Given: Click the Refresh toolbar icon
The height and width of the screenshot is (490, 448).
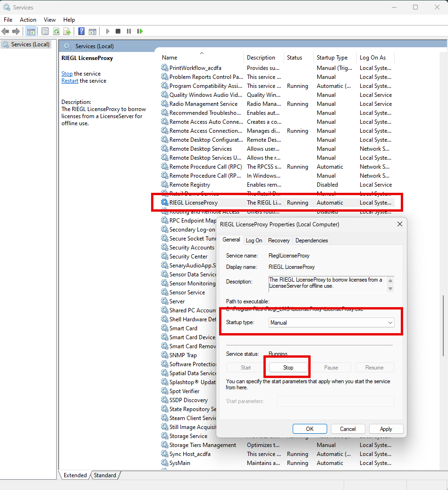Looking at the screenshot, I should click(56, 31).
